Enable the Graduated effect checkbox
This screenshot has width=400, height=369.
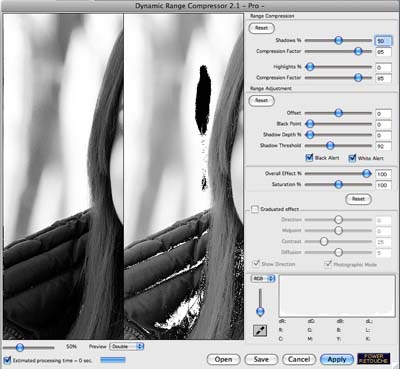click(x=255, y=209)
